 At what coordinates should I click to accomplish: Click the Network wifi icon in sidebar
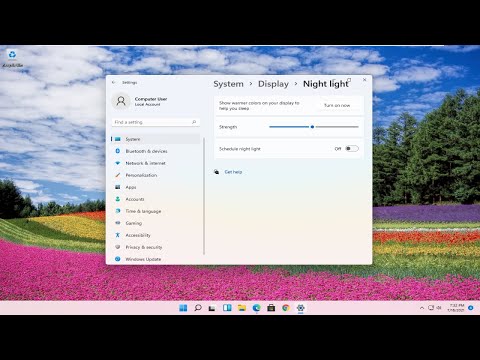point(118,163)
